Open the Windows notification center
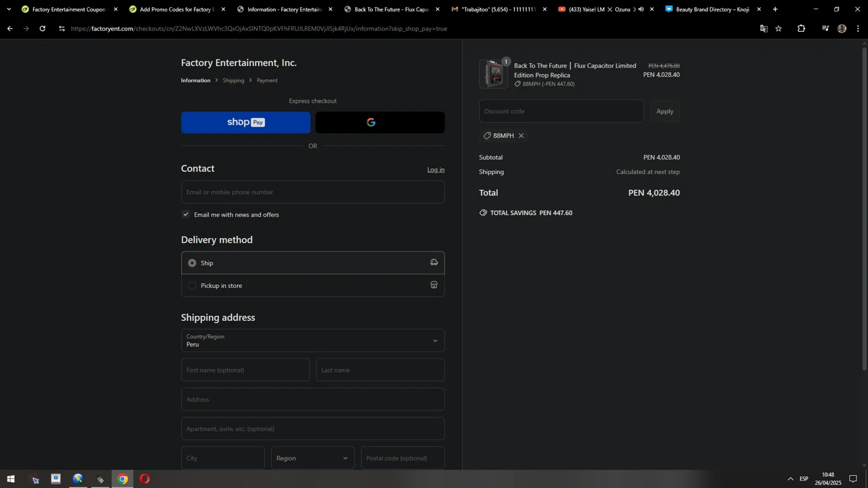This screenshot has width=868, height=488. tap(853, 479)
